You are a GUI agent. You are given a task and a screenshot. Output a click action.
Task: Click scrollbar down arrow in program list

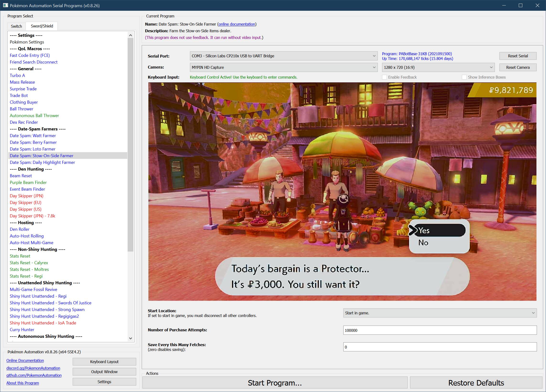[x=130, y=338]
